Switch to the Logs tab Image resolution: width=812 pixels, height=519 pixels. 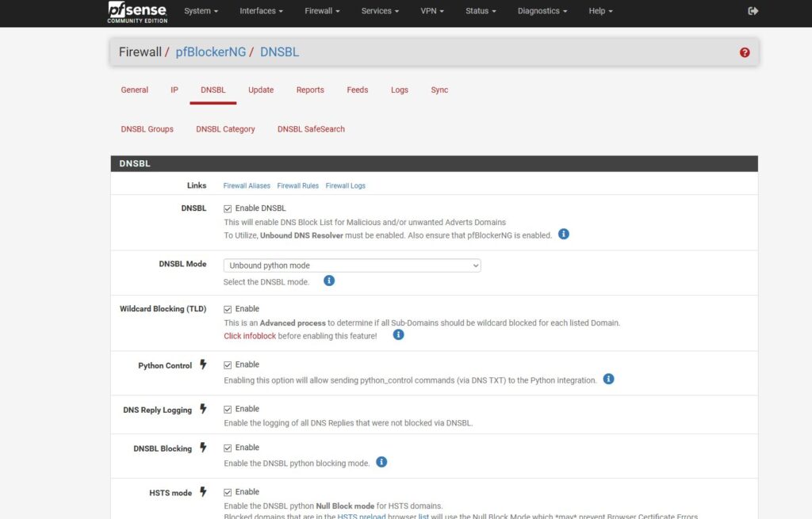(x=400, y=90)
